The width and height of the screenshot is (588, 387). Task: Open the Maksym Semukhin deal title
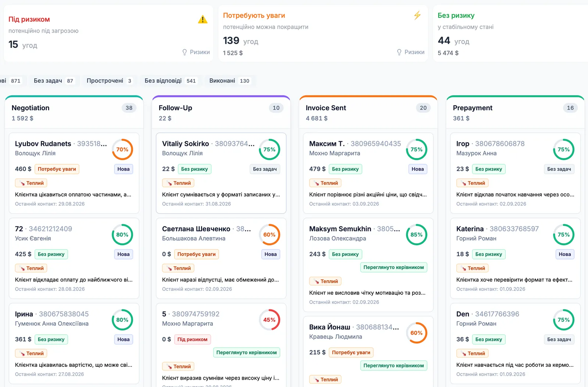pyautogui.click(x=340, y=229)
